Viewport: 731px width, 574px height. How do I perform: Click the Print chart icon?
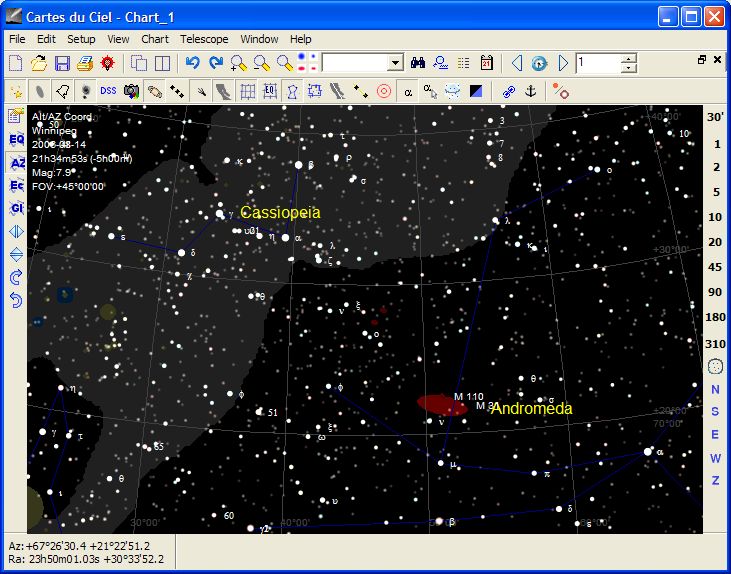point(85,63)
